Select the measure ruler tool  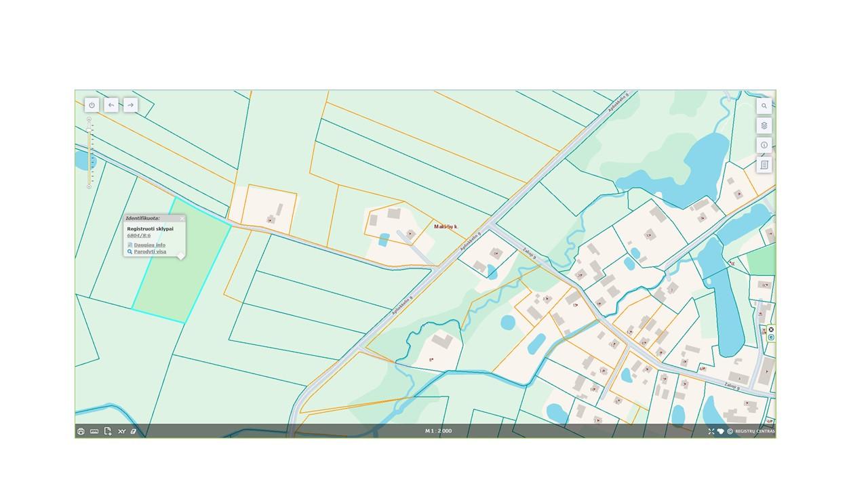(94, 431)
